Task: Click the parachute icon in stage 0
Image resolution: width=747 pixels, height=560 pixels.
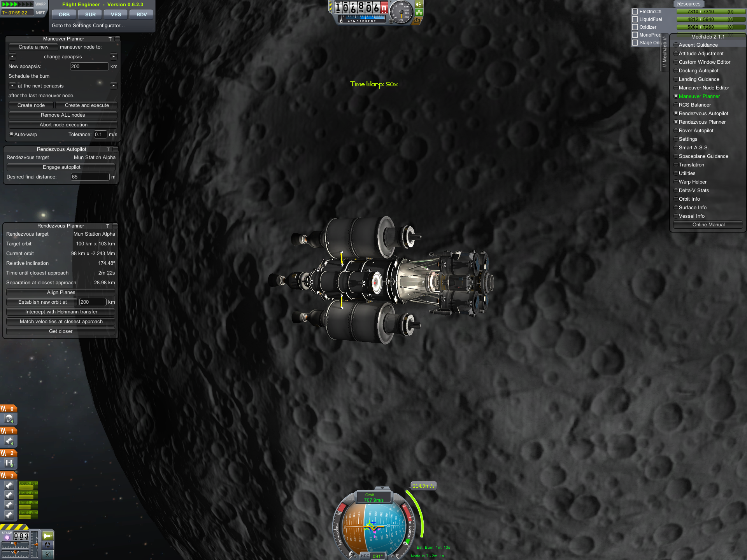Action: (9, 419)
